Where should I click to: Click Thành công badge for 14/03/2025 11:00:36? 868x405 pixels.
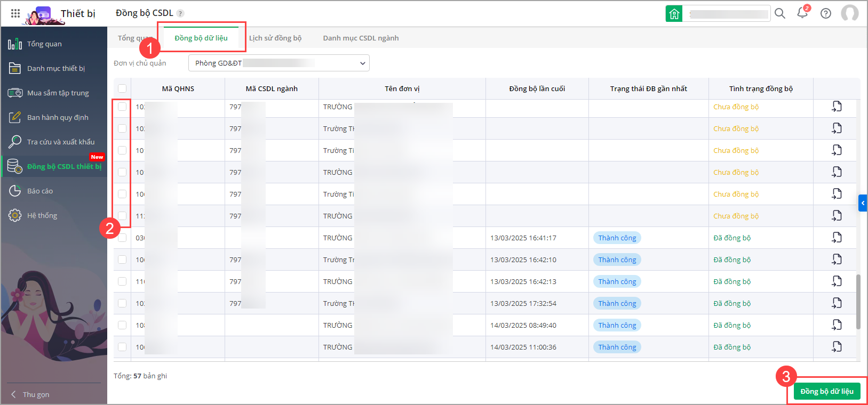coord(617,347)
